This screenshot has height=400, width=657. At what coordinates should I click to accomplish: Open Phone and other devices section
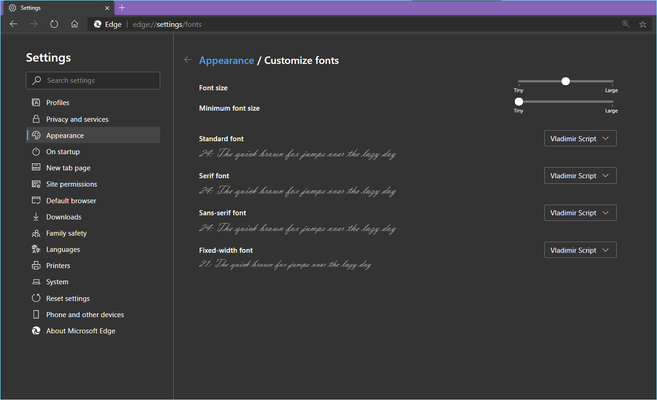(x=93, y=315)
